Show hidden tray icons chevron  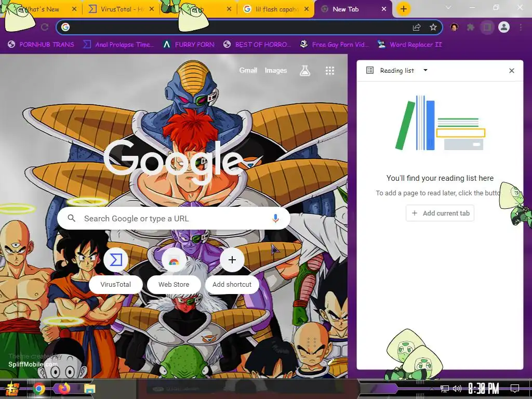tap(432, 389)
